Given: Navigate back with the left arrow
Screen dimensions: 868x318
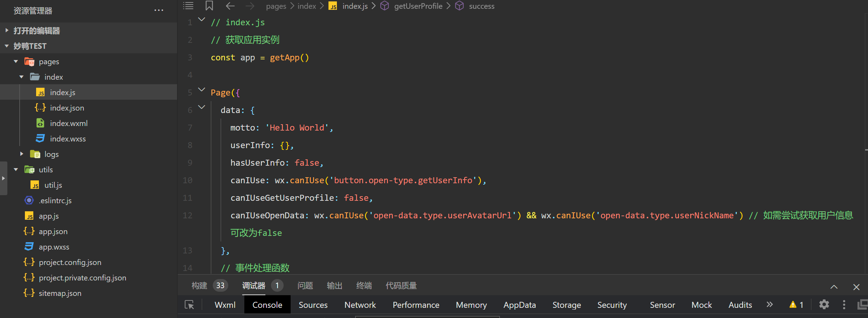Looking at the screenshot, I should click(230, 6).
